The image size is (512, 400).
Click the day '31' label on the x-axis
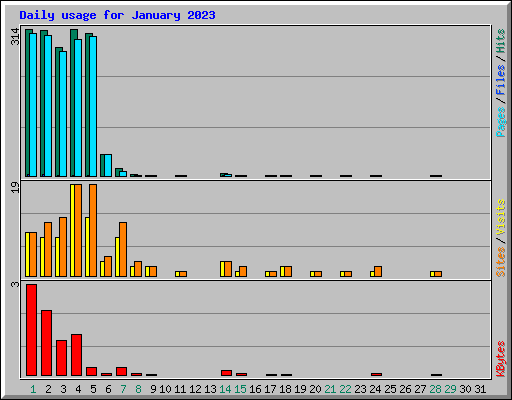(x=480, y=389)
